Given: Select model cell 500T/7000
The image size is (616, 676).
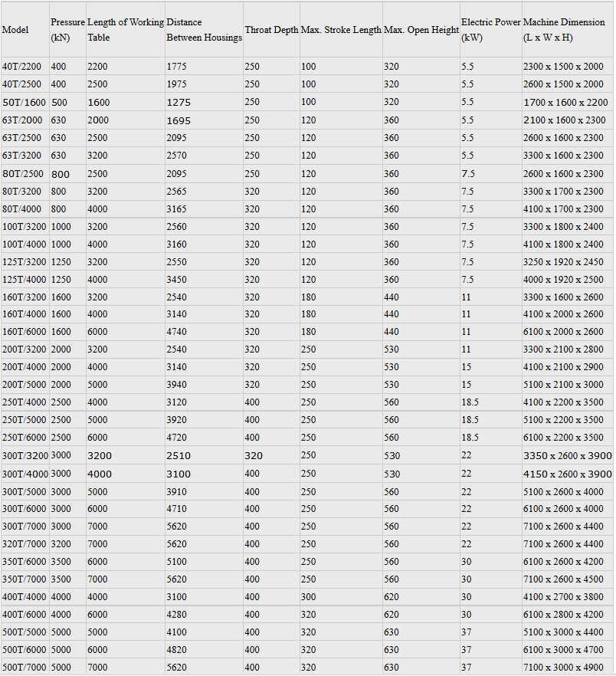Looking at the screenshot, I should (x=25, y=668).
